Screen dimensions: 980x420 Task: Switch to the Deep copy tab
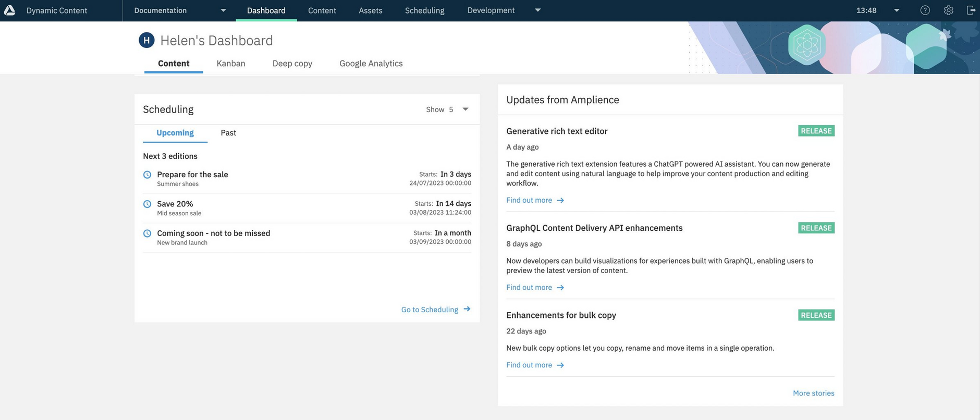tap(292, 64)
